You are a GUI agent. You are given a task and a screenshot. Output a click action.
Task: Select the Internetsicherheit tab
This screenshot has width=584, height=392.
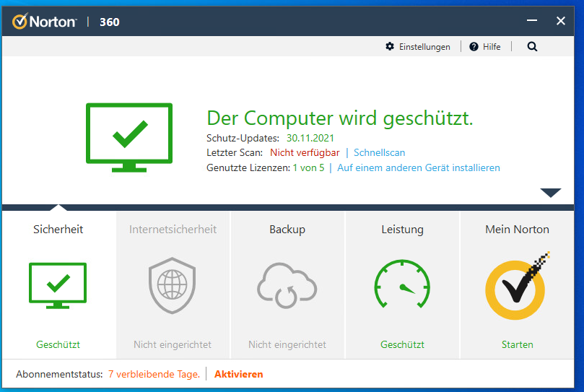pyautogui.click(x=173, y=229)
